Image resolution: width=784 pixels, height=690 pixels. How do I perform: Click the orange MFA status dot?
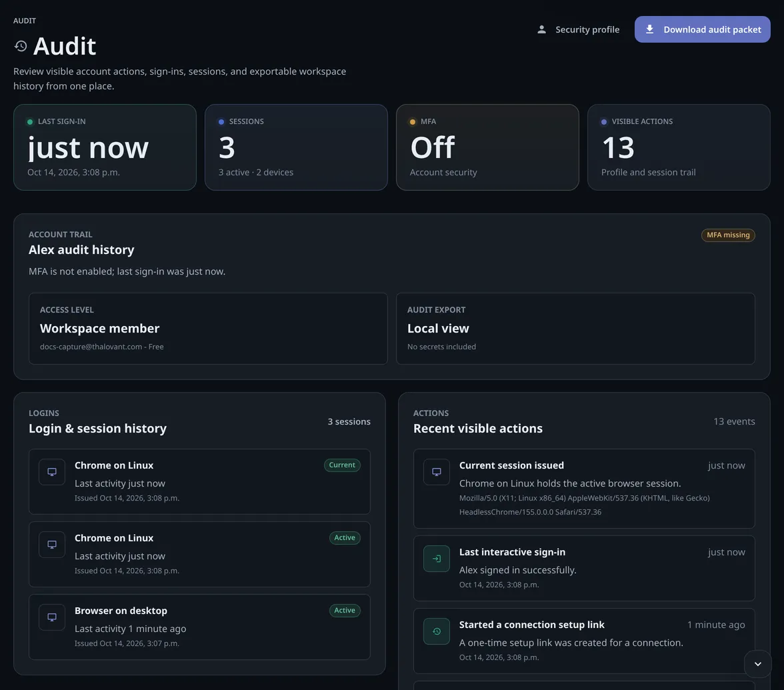point(413,122)
